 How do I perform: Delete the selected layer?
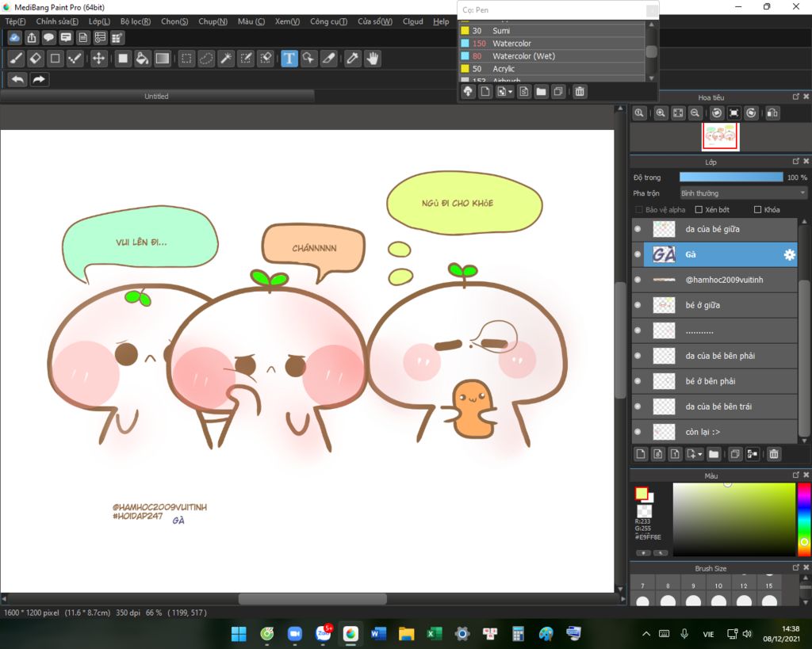coord(774,454)
